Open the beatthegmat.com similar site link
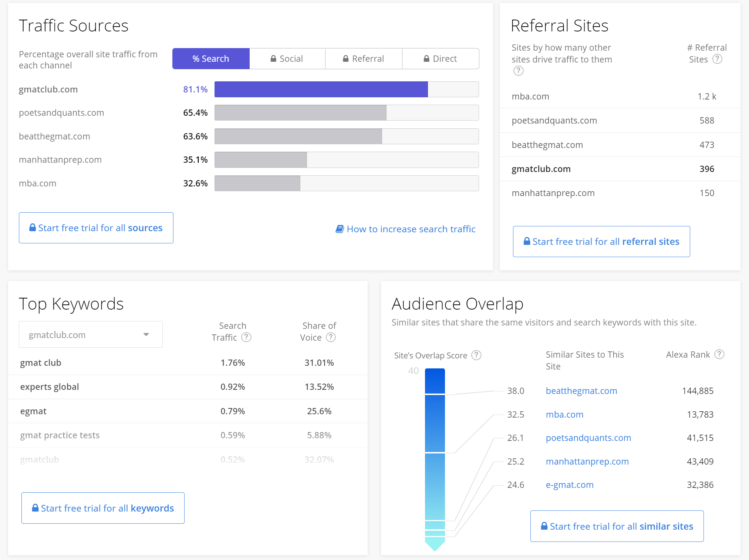 [581, 391]
